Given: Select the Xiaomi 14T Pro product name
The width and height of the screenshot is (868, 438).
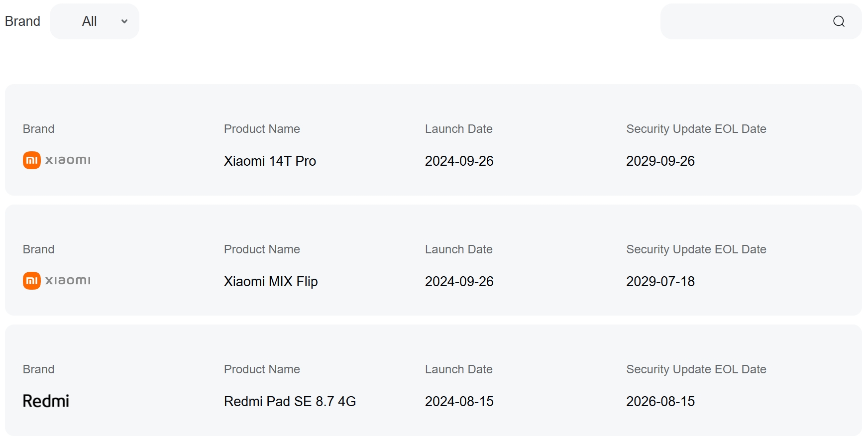Looking at the screenshot, I should tap(270, 161).
